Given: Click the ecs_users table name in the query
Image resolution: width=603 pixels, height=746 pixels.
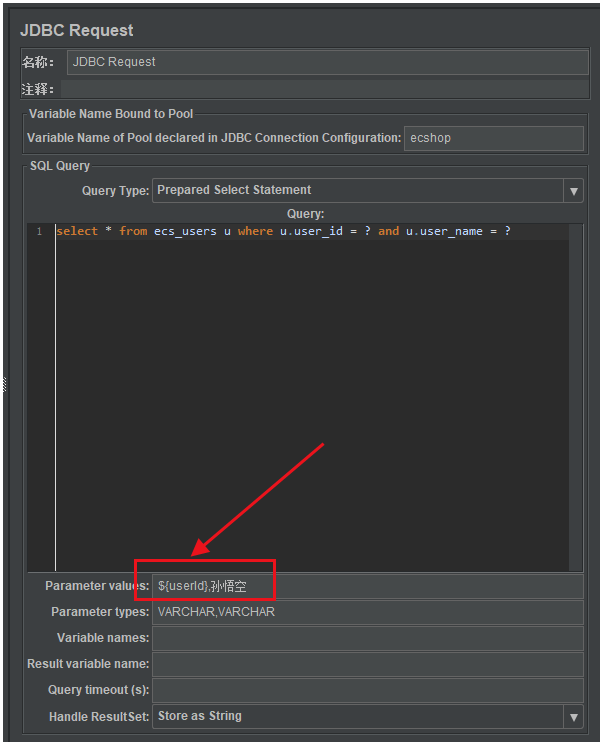Looking at the screenshot, I should pyautogui.click(x=185, y=232).
